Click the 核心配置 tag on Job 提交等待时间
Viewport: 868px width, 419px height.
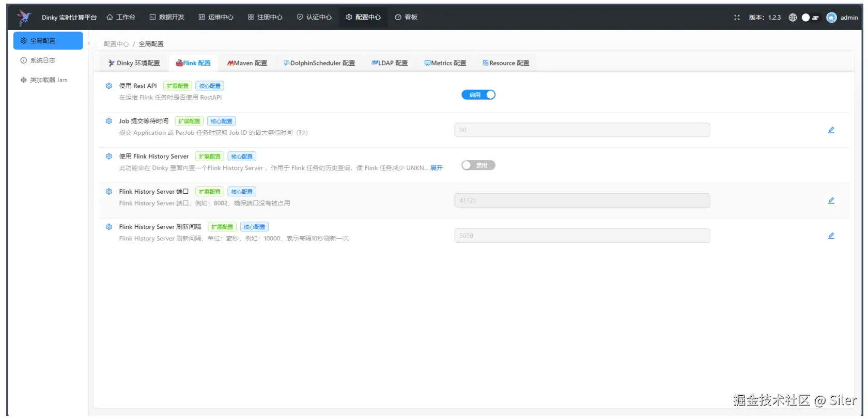(222, 121)
